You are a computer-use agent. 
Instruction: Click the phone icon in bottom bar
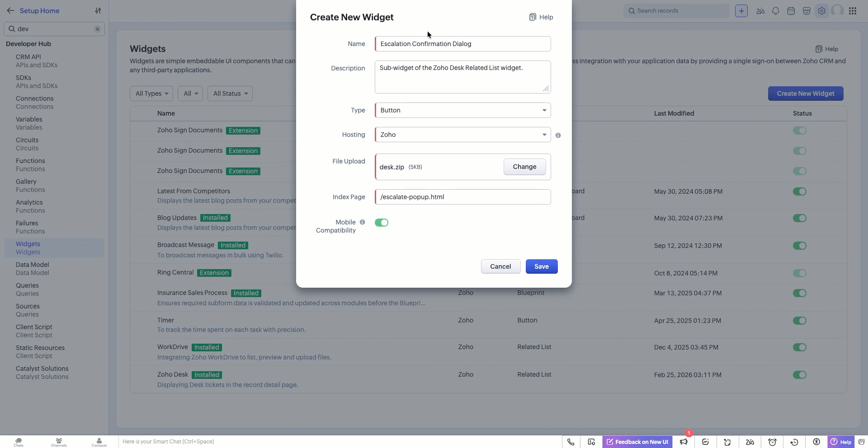tap(571, 442)
